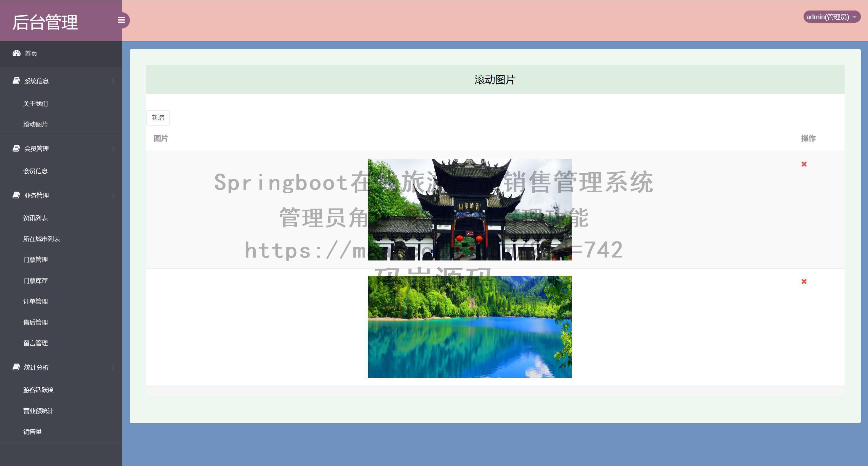Click the book icon beside 统计分析
The image size is (868, 466).
(16, 367)
